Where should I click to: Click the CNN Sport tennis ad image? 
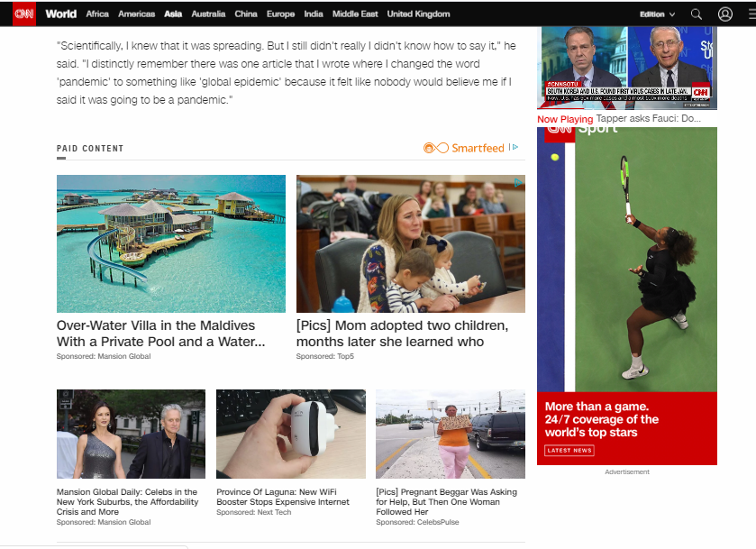tap(627, 260)
